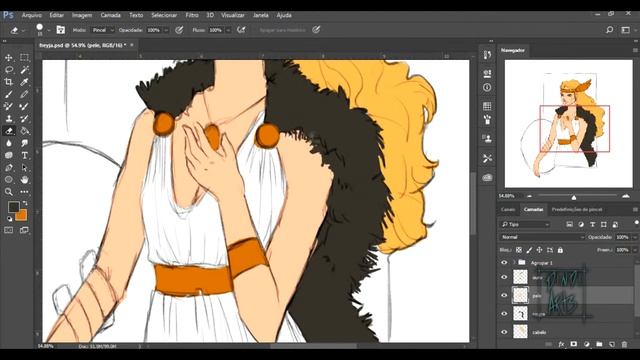
Task: Hide the cabelo layer
Action: click(504, 332)
